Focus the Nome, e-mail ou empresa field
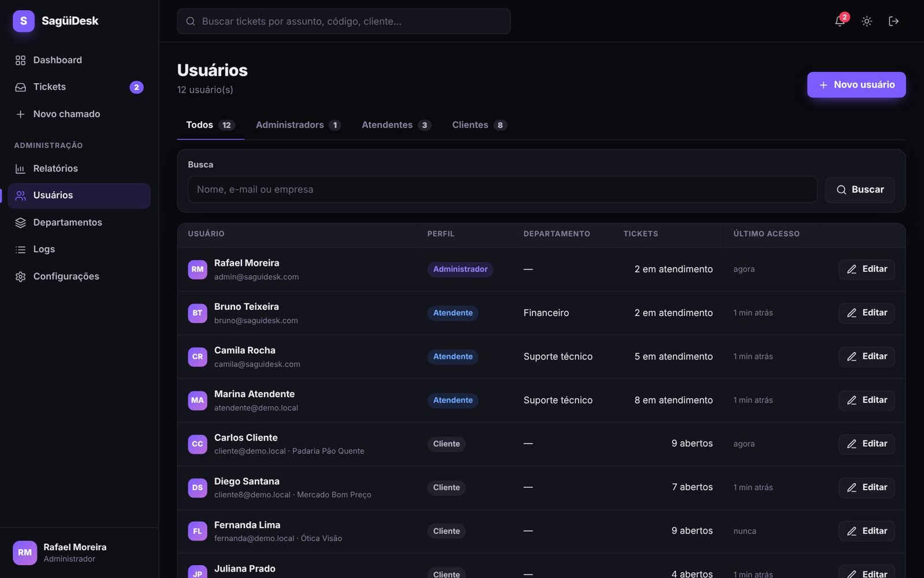The height and width of the screenshot is (578, 924). click(502, 190)
